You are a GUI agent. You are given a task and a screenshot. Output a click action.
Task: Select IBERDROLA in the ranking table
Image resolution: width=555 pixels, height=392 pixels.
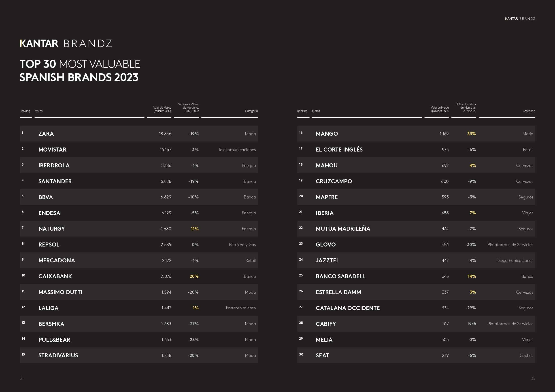pos(54,165)
